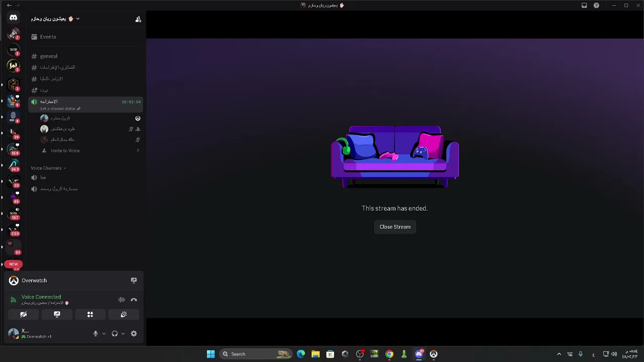Start an activity from voice panel
The width and height of the screenshot is (644, 362).
click(x=90, y=314)
